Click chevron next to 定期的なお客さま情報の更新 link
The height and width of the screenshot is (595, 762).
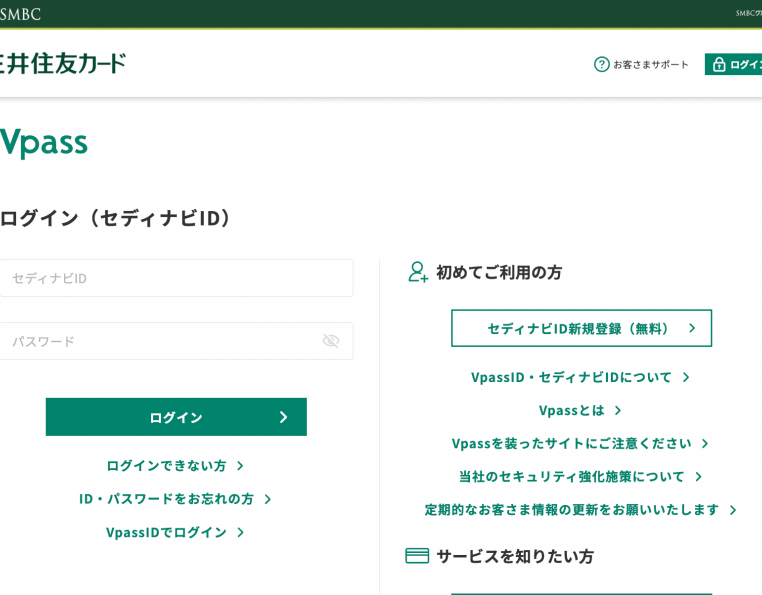point(733,510)
